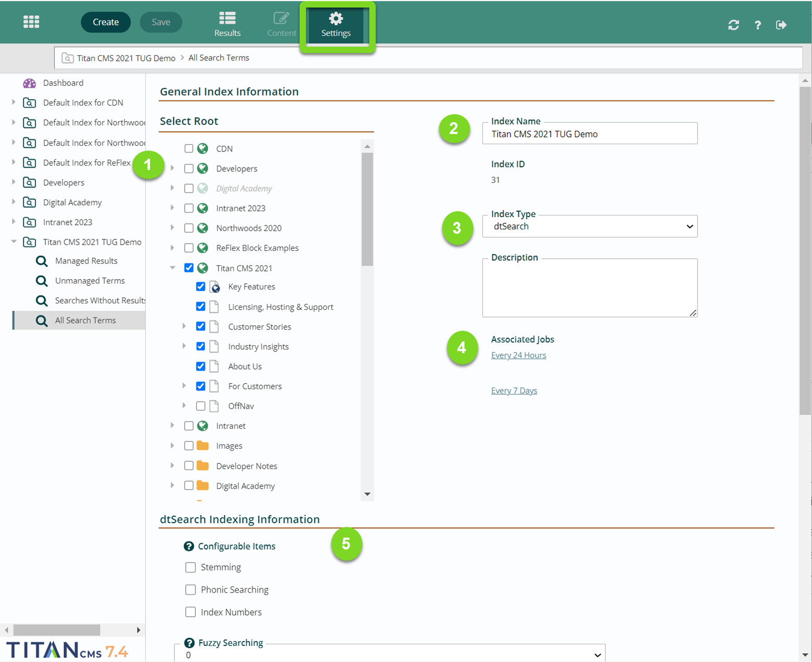The height and width of the screenshot is (662, 812).
Task: Uncheck the Titan CMS 2021 checkbox
Action: 189,268
